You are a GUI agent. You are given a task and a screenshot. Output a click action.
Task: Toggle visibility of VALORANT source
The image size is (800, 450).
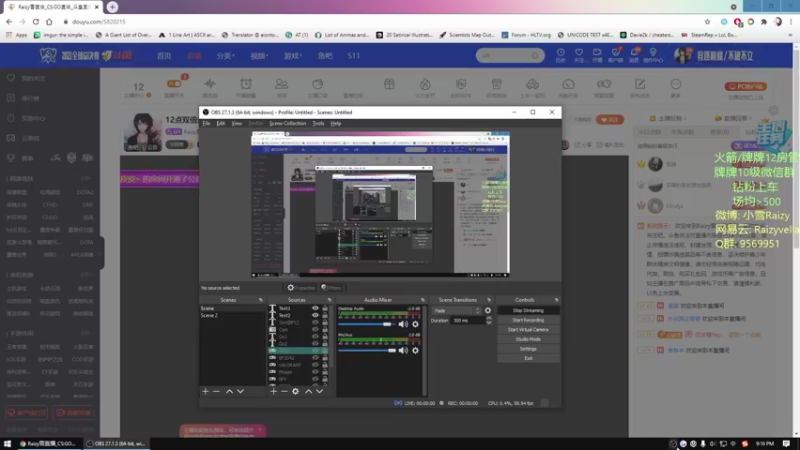(315, 365)
